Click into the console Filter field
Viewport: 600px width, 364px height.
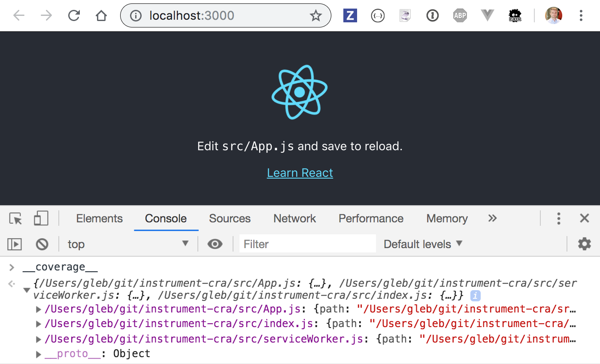(x=307, y=244)
